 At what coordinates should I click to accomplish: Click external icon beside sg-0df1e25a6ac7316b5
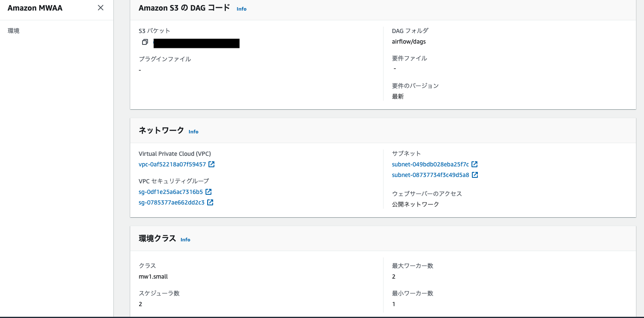208,192
